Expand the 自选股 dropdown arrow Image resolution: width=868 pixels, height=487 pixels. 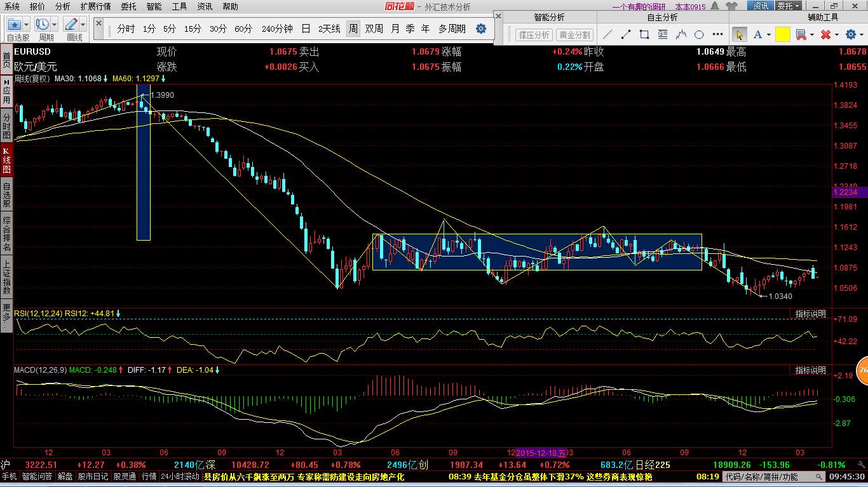(26, 24)
